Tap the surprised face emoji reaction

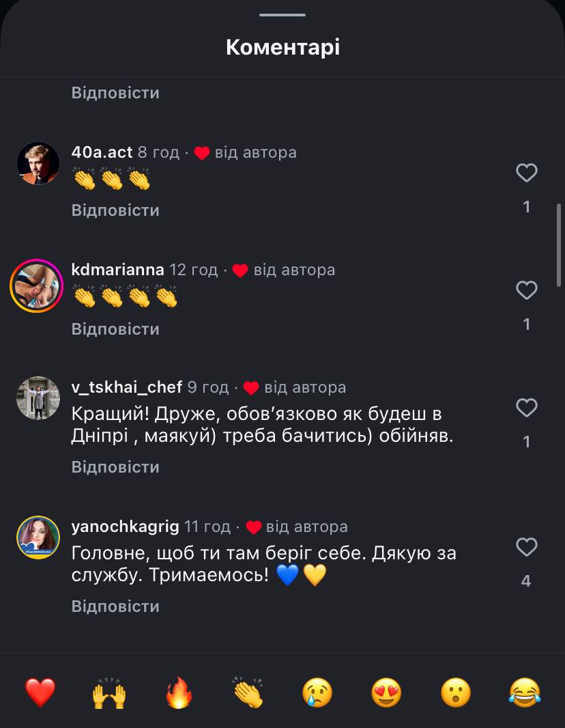pyautogui.click(x=456, y=692)
